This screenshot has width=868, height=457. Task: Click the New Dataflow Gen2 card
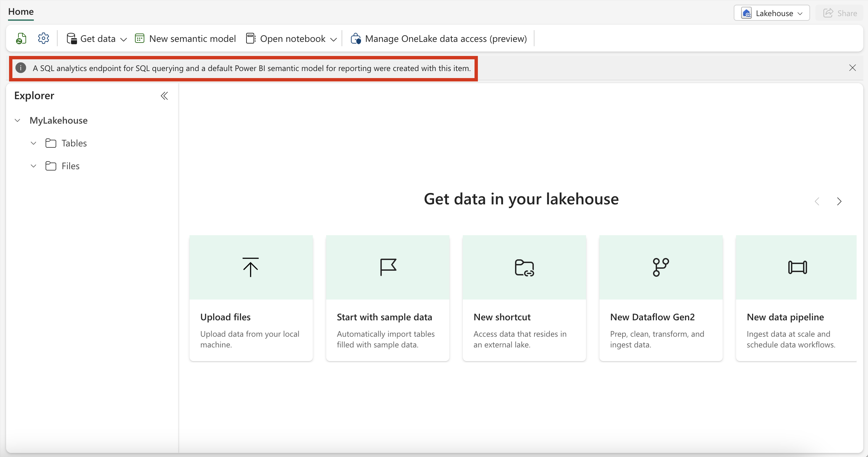point(661,298)
